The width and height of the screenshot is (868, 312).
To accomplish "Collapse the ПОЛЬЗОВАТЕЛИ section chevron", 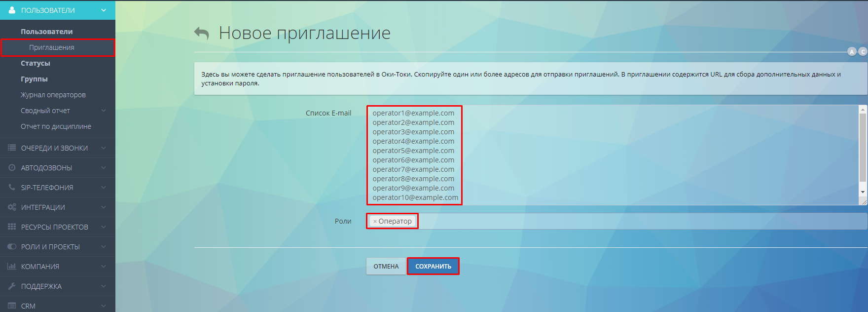I will 104,10.
